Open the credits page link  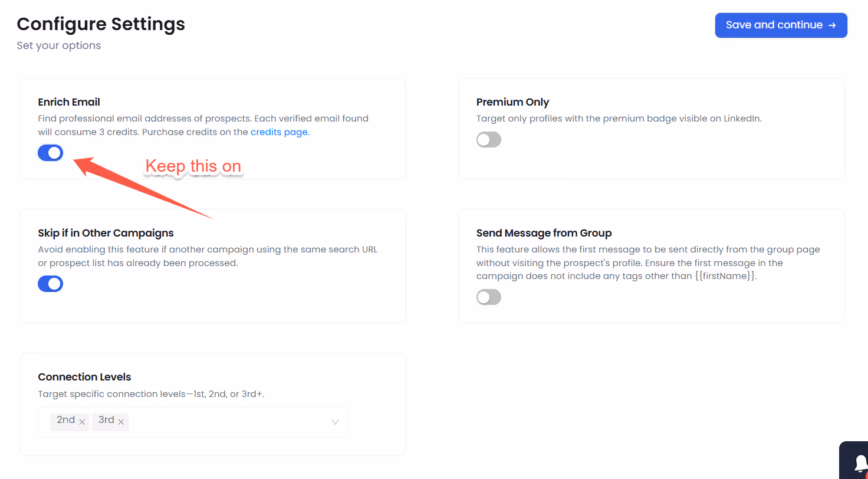(x=279, y=132)
